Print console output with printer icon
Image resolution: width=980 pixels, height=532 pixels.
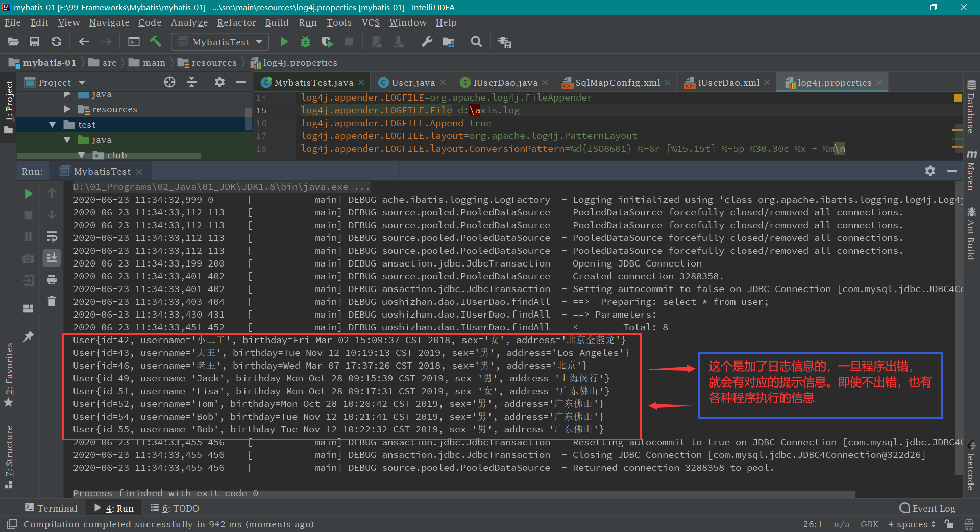coord(52,279)
